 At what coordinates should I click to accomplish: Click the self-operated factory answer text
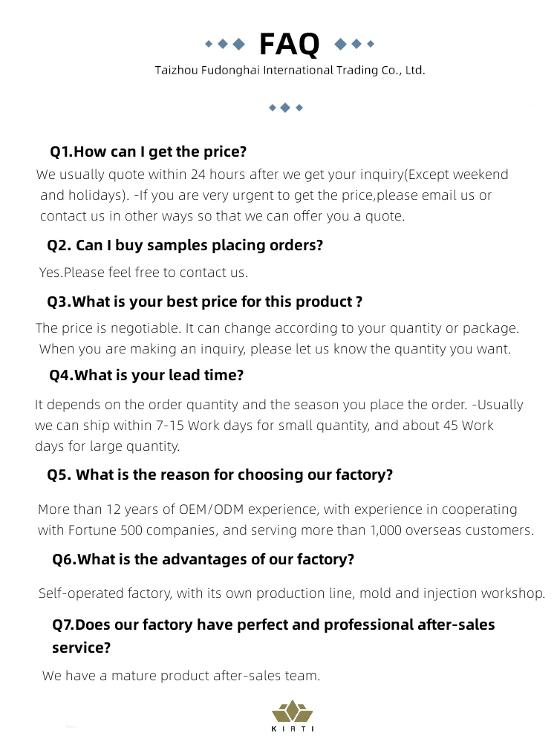(292, 593)
